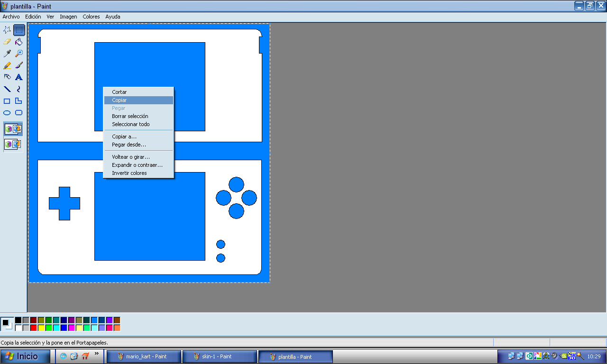The image size is (607, 364).
Task: Enable opaque selection mode option
Action: (13, 128)
